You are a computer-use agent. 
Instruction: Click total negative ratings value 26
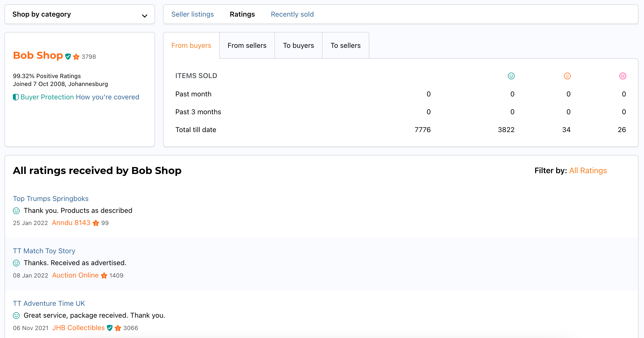coord(622,130)
